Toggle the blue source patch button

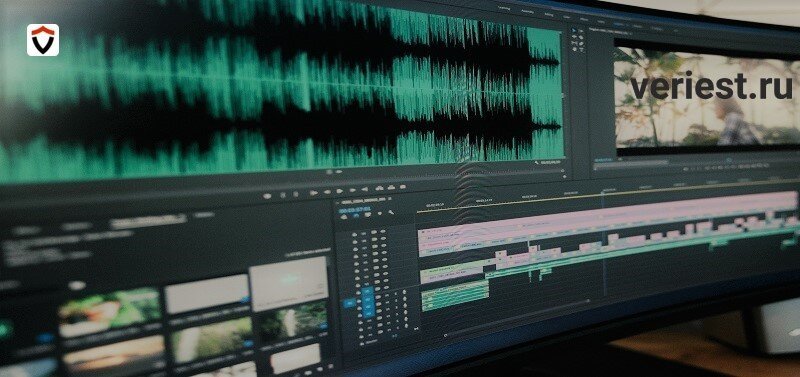point(349,304)
